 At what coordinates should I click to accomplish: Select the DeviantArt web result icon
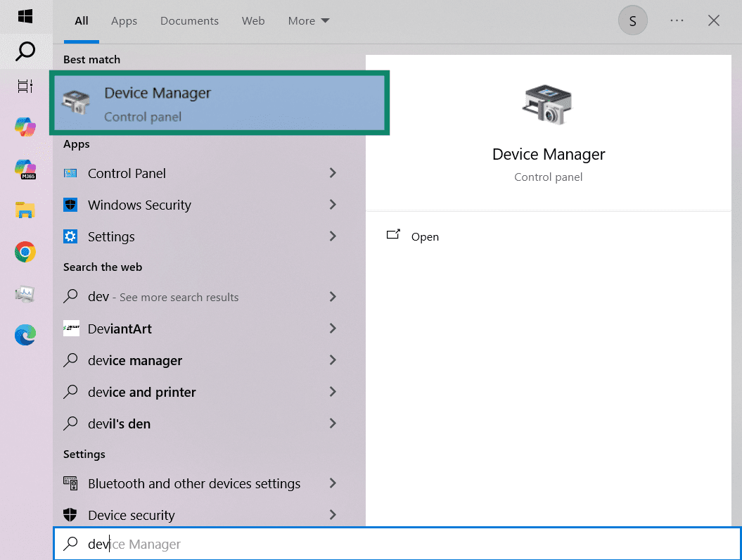70,329
